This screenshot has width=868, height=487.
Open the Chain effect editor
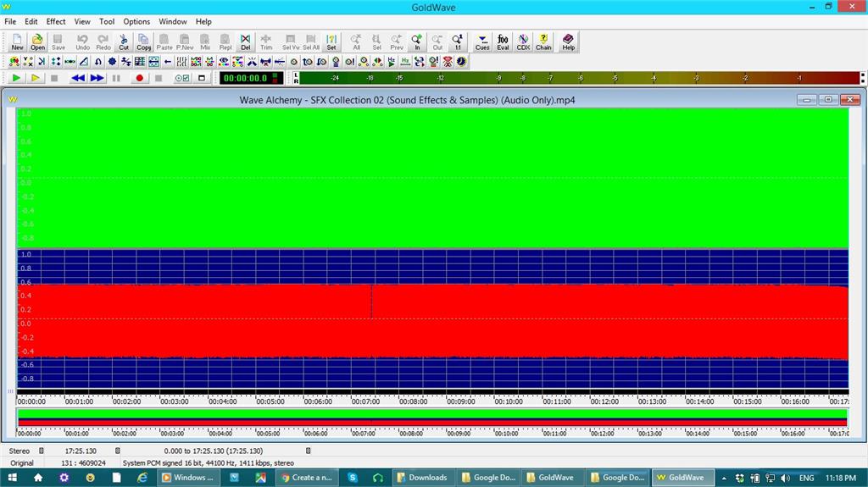click(x=543, y=42)
